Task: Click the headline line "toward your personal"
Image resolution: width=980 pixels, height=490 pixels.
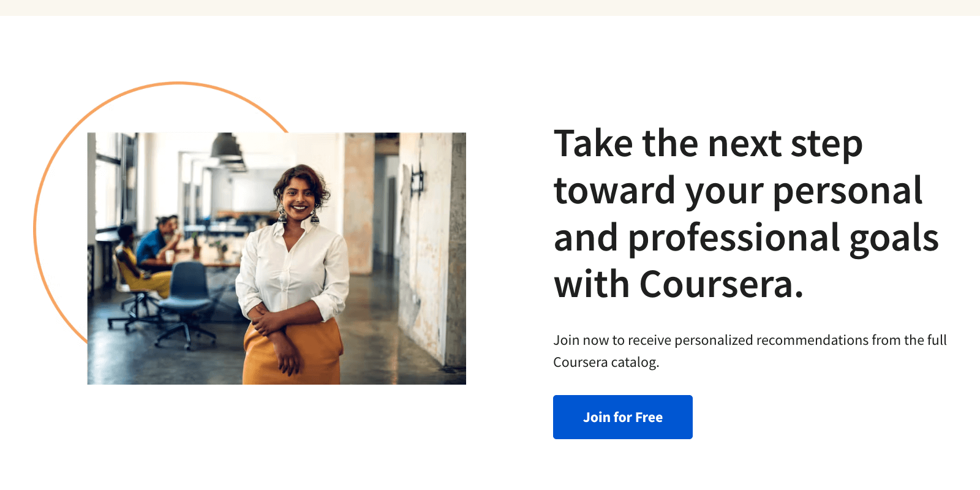Action: 737,191
